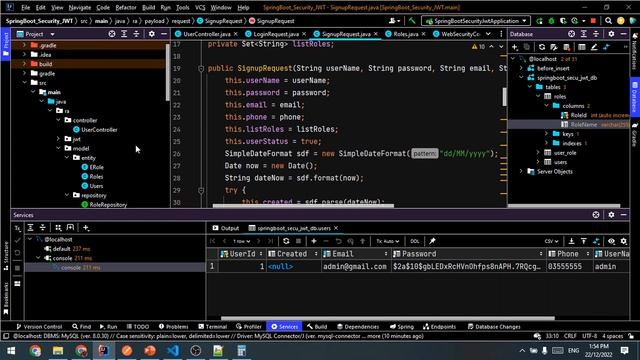Switch to LoginRequest.java editor tab
Viewport: 640px width, 360px height.
click(276, 34)
